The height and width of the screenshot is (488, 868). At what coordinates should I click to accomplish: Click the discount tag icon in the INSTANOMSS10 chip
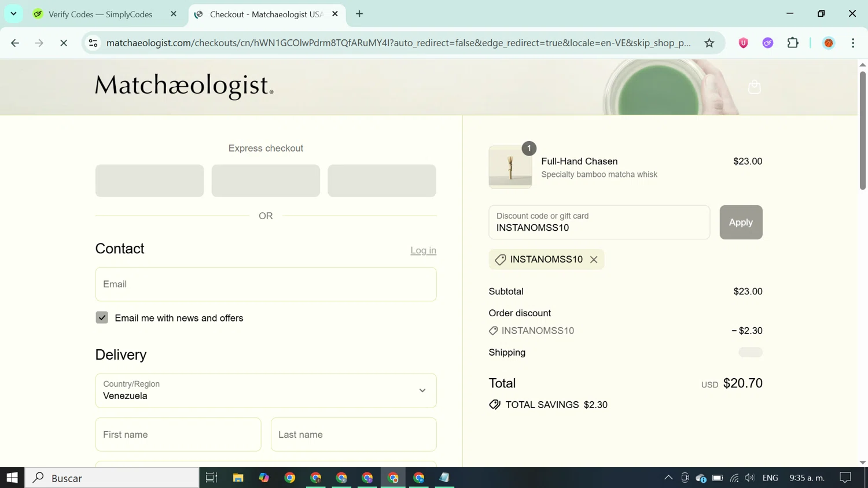pos(501,260)
